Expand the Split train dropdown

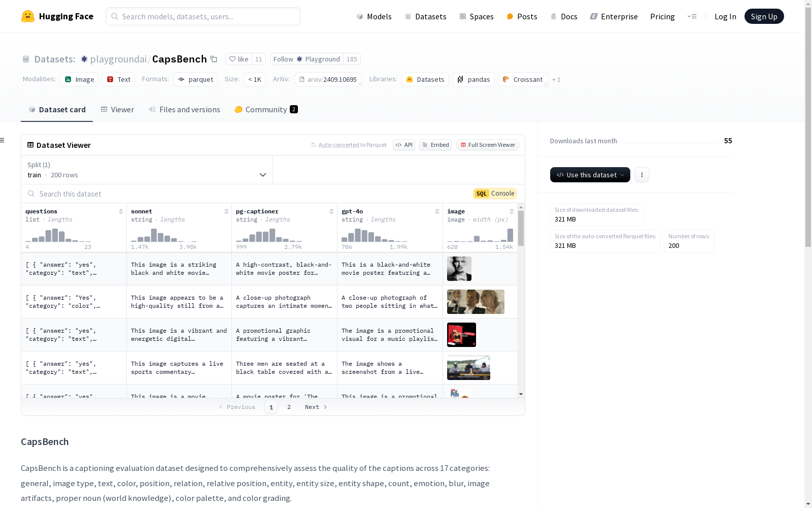click(147, 170)
